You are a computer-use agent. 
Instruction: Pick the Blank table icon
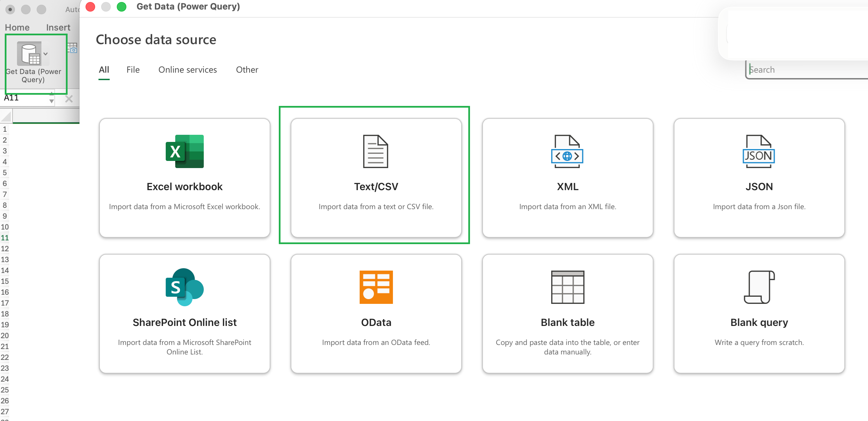point(567,287)
